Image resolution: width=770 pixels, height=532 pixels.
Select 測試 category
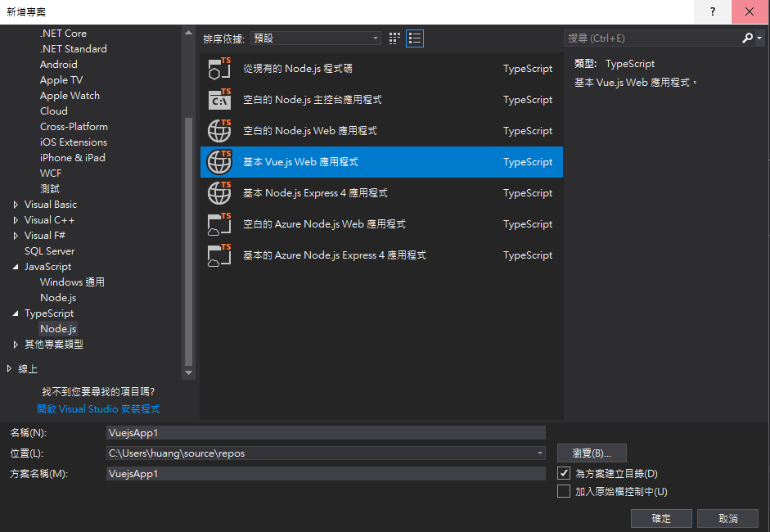[50, 189]
